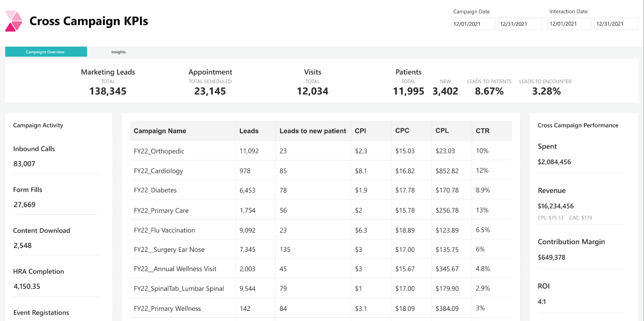
Task: Click the Marketing Leads total 138,345
Action: 108,91
